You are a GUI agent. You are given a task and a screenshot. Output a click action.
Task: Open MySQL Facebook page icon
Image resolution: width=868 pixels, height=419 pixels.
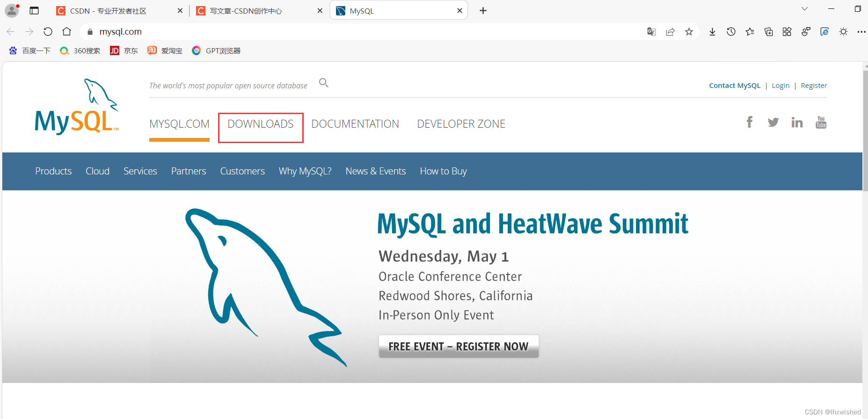click(750, 122)
